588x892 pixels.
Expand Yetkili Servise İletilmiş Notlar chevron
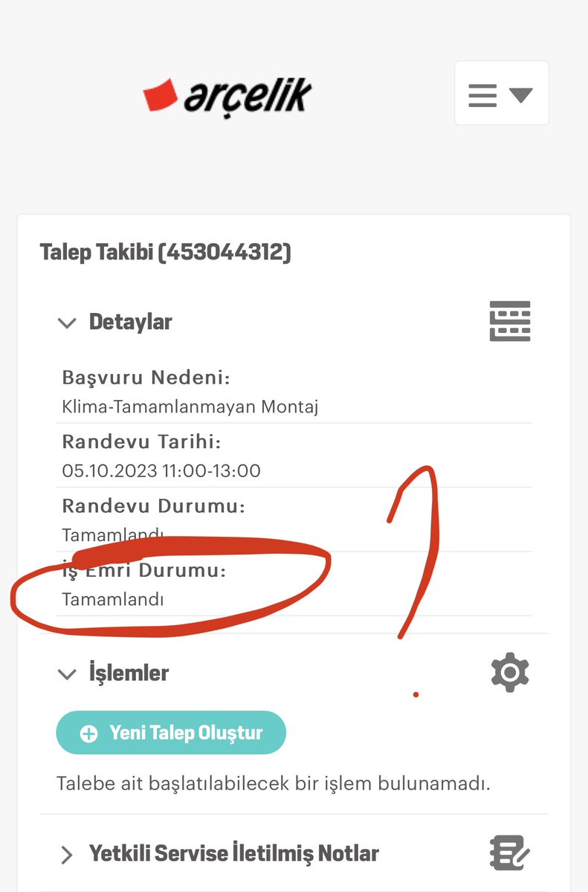point(67,854)
